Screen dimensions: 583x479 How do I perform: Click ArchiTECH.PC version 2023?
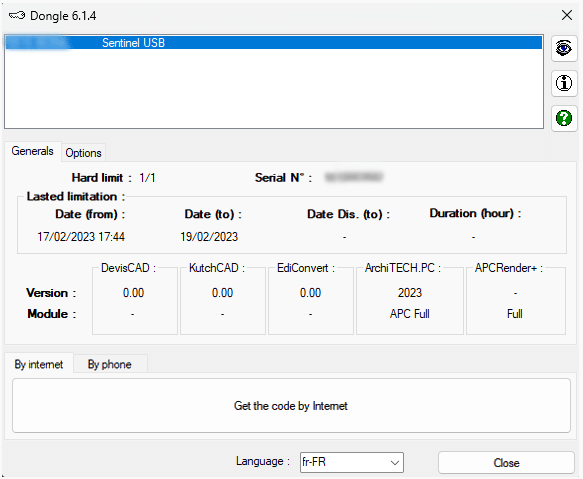pos(410,293)
